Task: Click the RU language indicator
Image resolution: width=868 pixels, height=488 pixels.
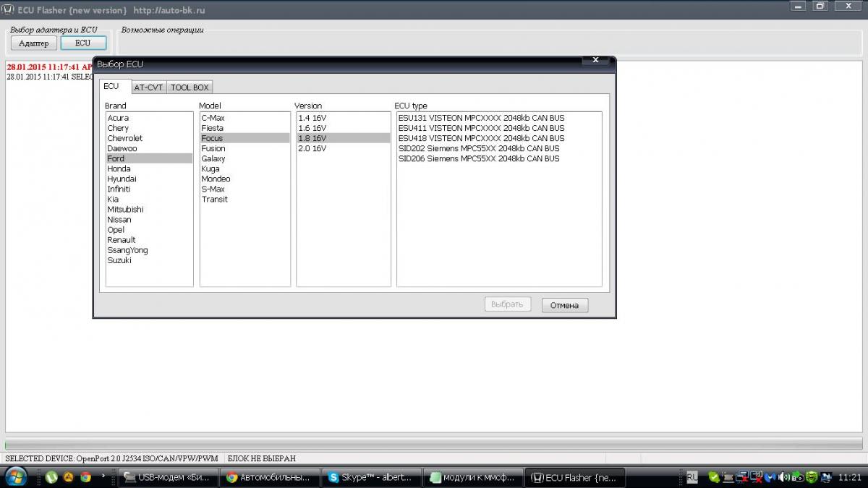Action: [692, 477]
